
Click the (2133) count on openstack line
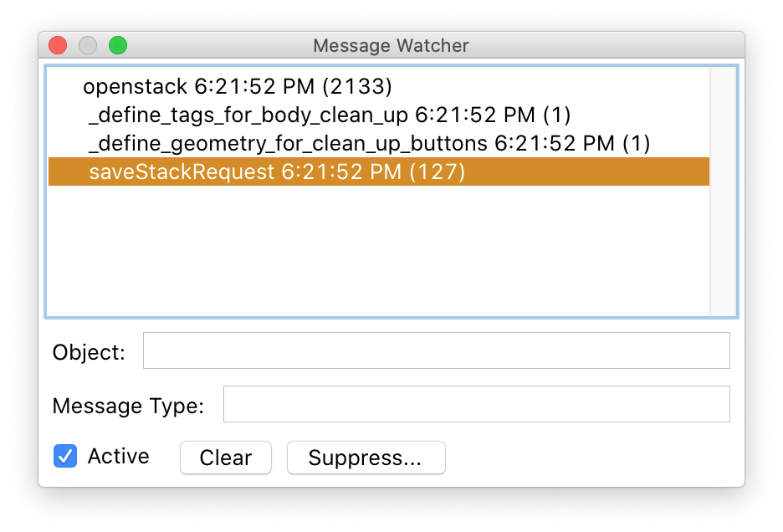(356, 86)
